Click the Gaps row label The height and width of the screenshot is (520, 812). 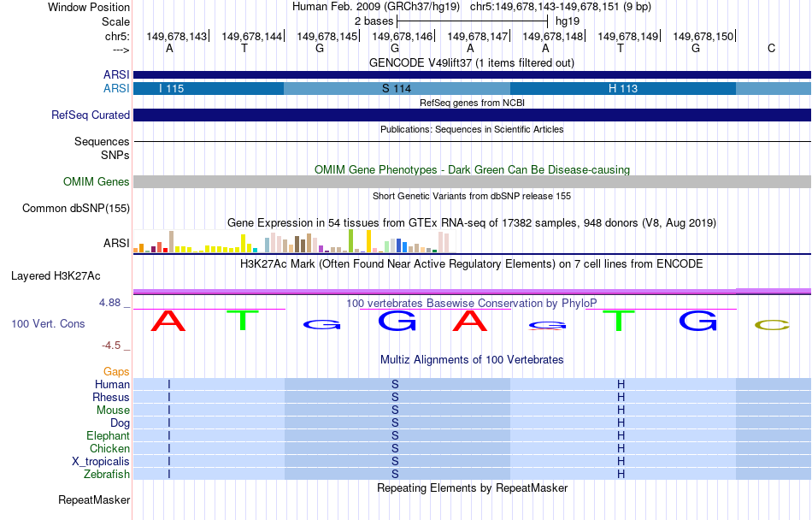coord(116,371)
